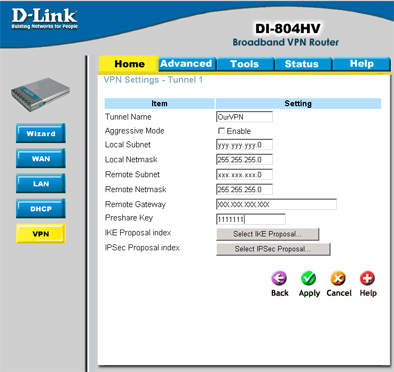Click the 'Aggressive Mode' label
This screenshot has width=394, height=372.
[134, 131]
